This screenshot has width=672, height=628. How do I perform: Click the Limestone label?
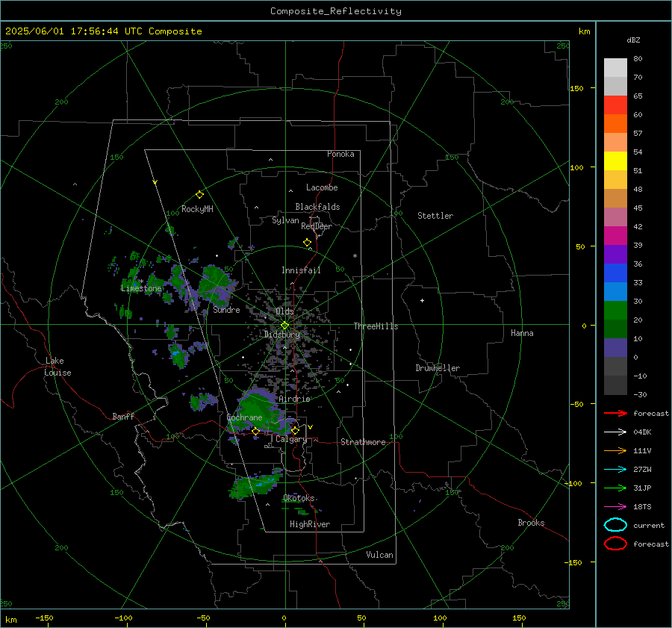tap(141, 288)
